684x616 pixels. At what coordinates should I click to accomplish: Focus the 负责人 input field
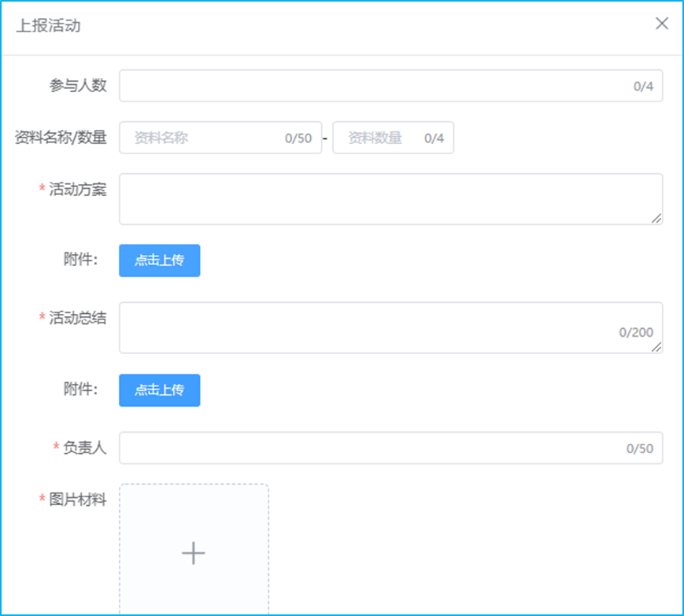point(370,448)
